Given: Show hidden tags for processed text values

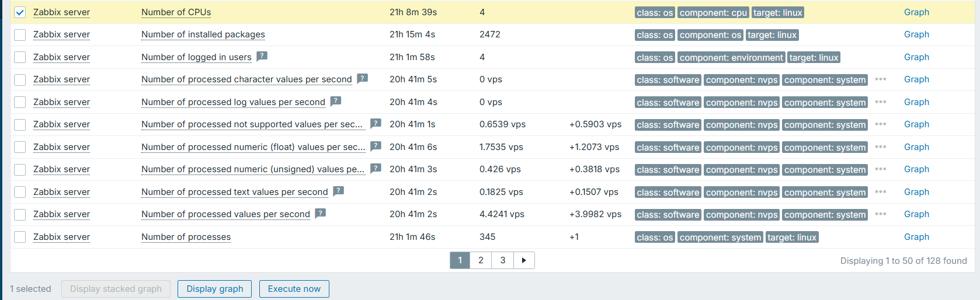Looking at the screenshot, I should (x=881, y=192).
